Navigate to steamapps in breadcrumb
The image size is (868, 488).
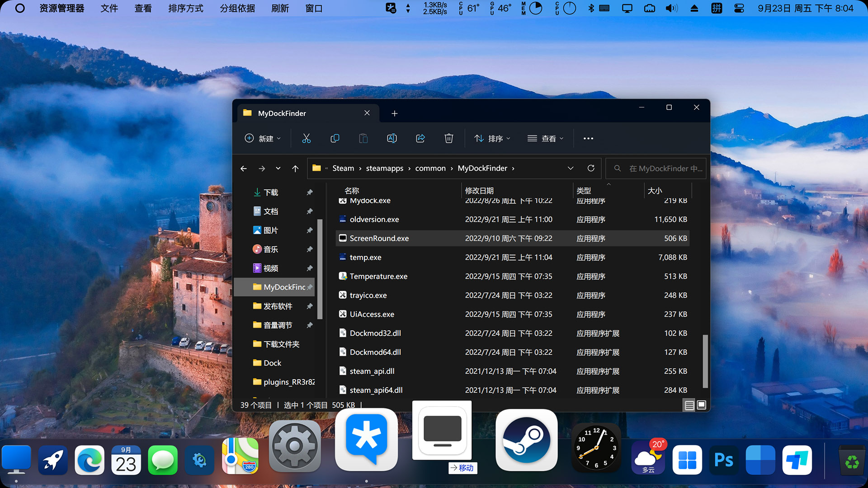[x=385, y=169]
